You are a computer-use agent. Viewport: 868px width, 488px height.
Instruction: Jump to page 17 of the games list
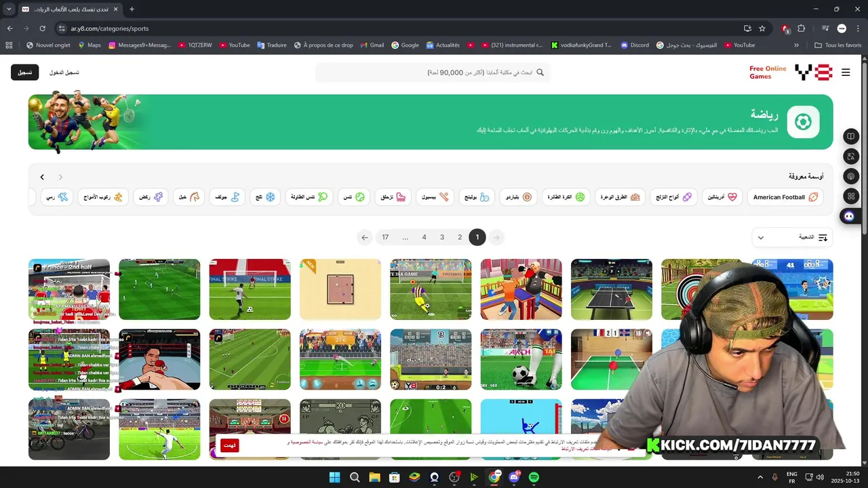point(385,237)
